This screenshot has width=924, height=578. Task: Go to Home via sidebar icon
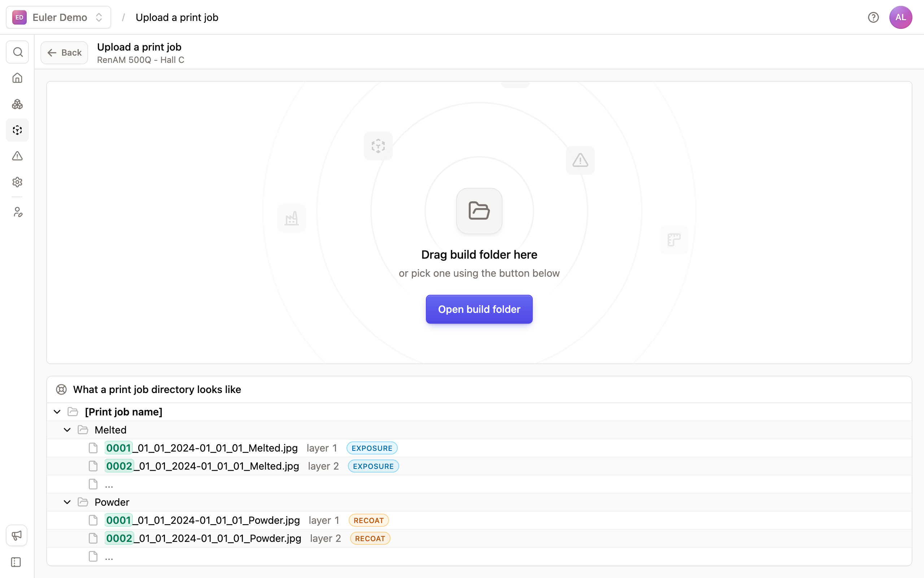tap(18, 78)
